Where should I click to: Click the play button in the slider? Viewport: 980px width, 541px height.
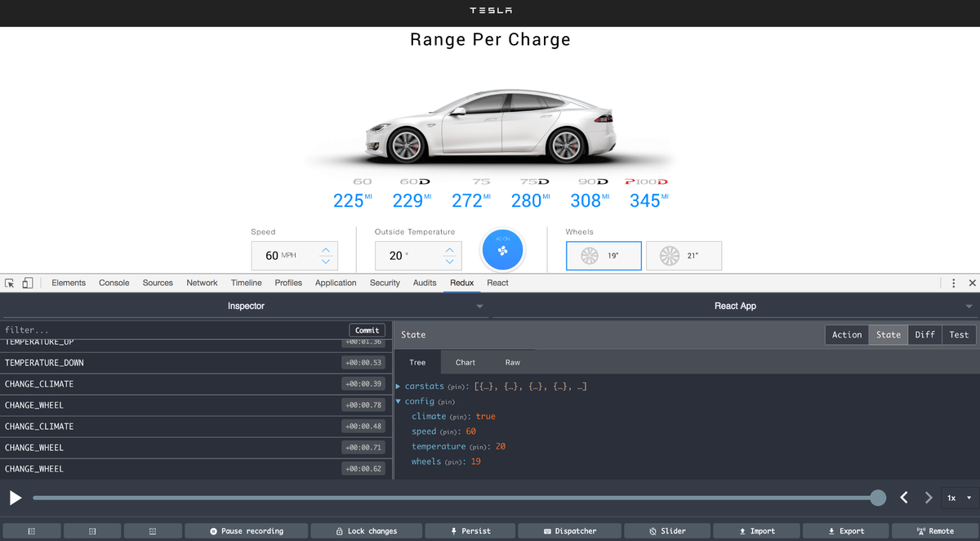click(x=16, y=498)
